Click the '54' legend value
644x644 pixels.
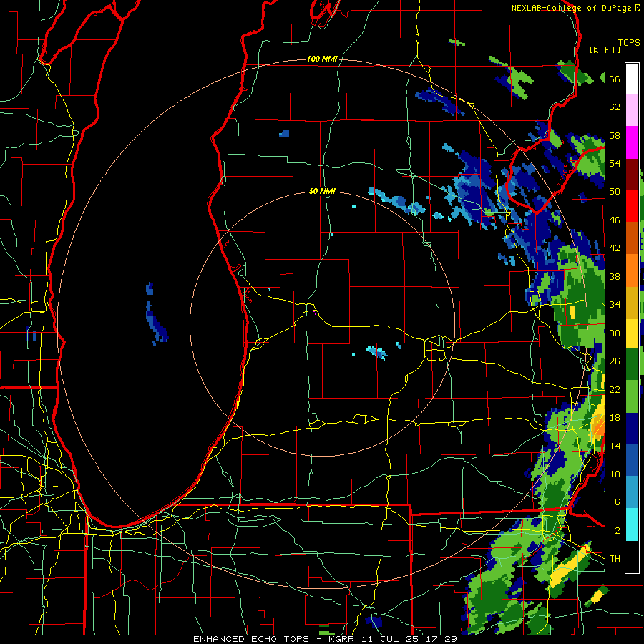click(615, 163)
